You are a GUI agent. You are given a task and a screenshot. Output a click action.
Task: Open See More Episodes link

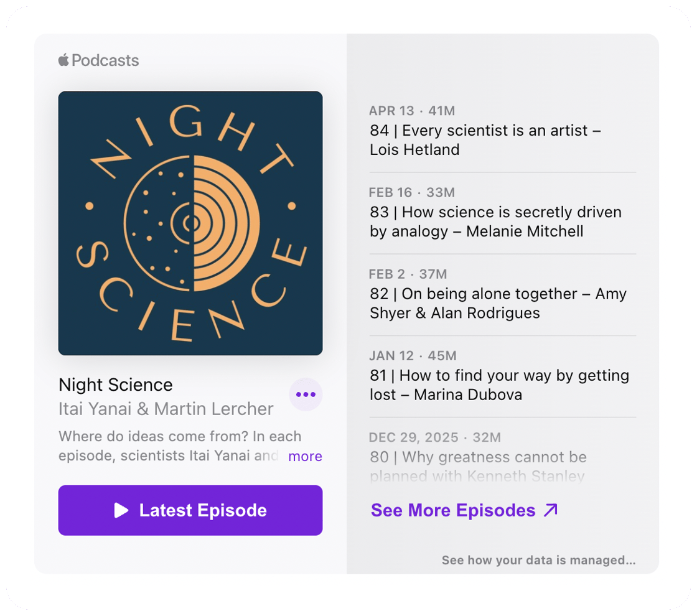(x=464, y=510)
